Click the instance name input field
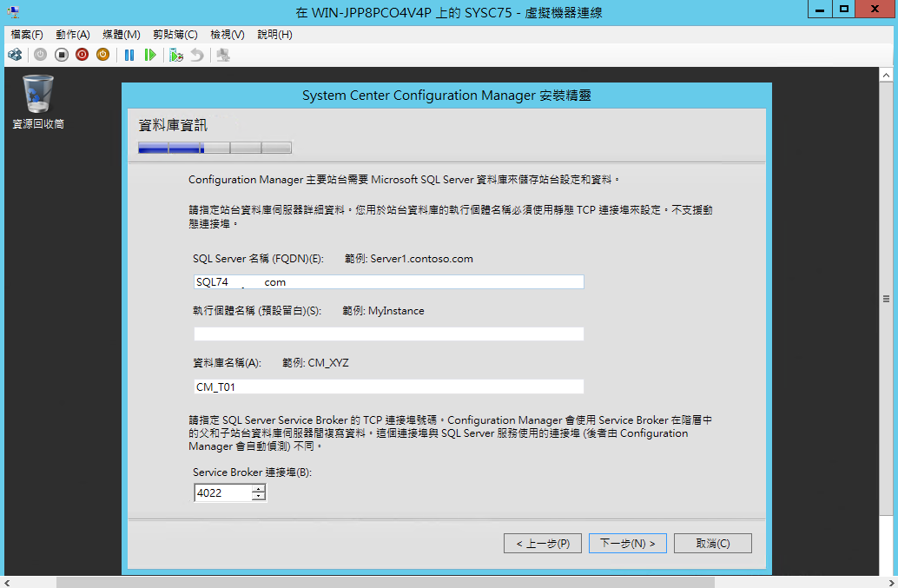 pos(389,334)
